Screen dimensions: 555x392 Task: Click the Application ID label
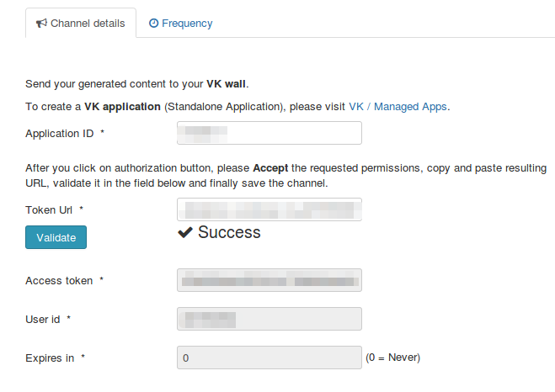pyautogui.click(x=60, y=134)
